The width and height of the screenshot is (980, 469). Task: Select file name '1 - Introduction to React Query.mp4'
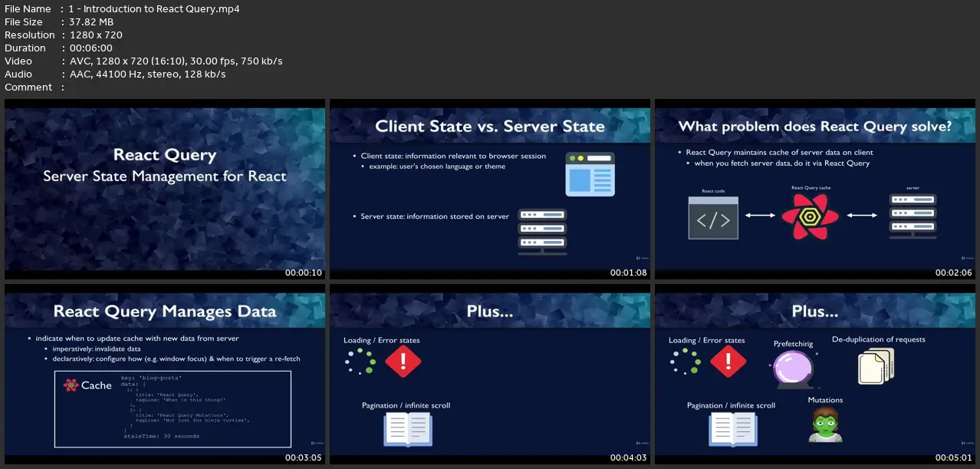click(x=154, y=9)
